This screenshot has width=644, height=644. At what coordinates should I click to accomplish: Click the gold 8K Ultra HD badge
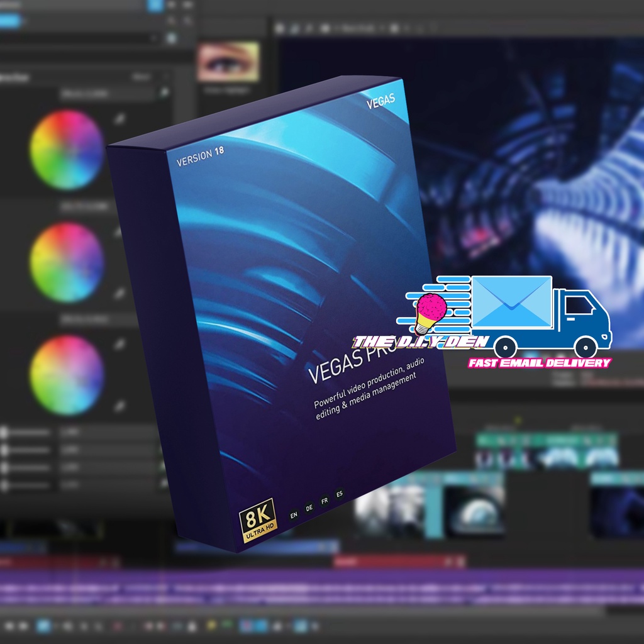[257, 519]
